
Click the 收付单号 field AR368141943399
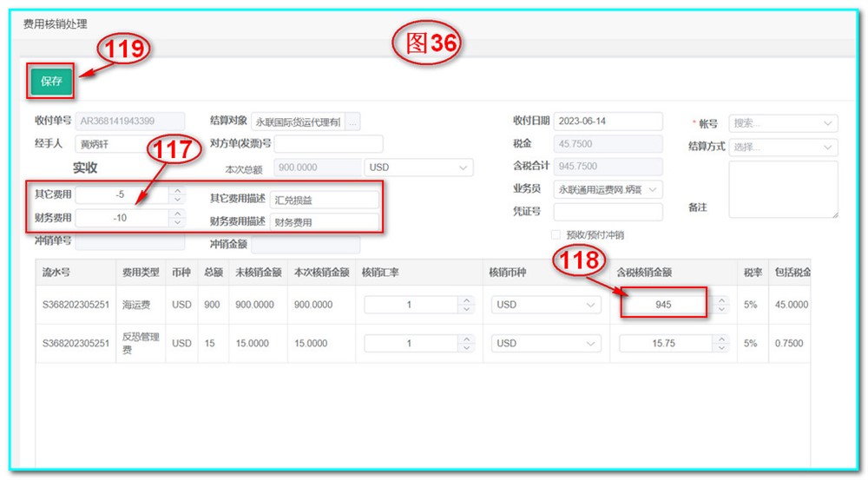click(129, 122)
